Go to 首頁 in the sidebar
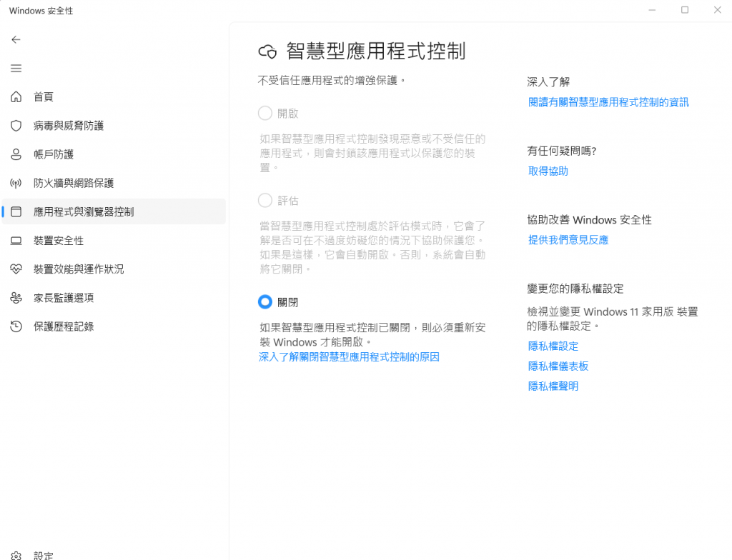Screen dimensions: 732x560 point(114,96)
